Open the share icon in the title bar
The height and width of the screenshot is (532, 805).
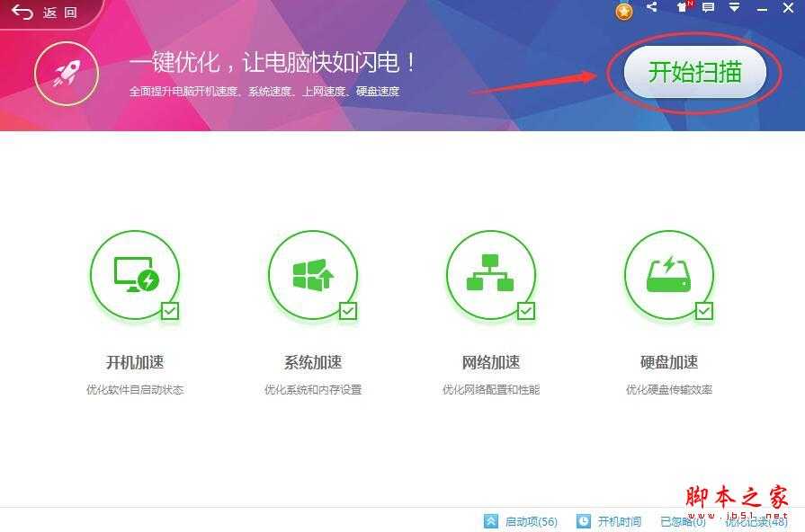click(653, 9)
